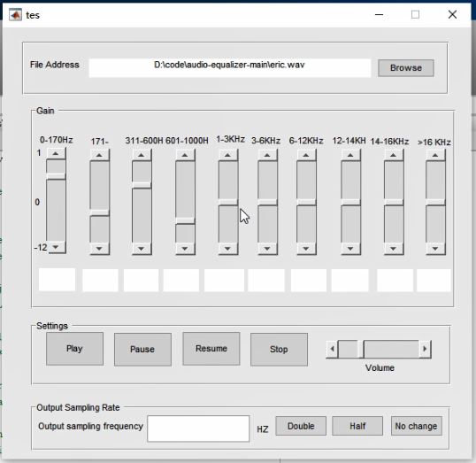Select Double output sampling rate
Viewport: 476px width, 463px height.
click(301, 426)
